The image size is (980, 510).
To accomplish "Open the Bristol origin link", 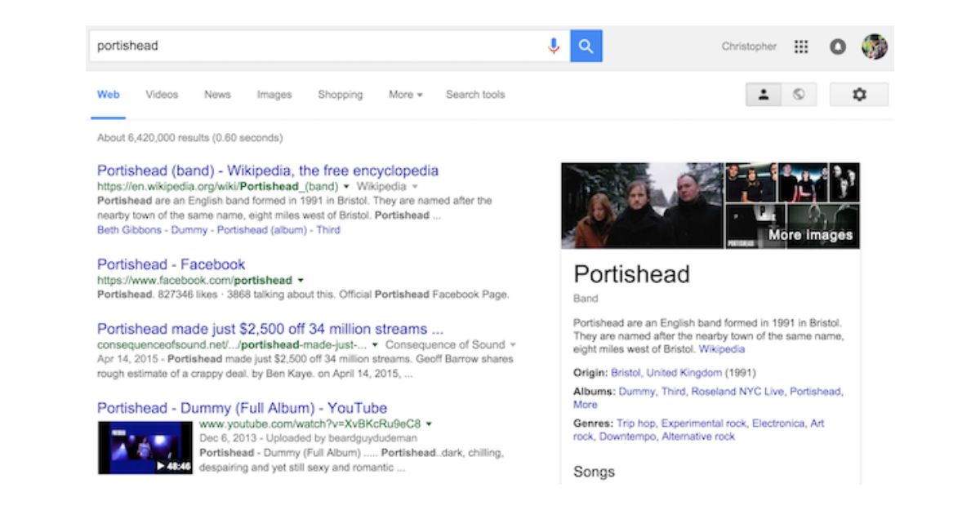I will click(x=626, y=373).
